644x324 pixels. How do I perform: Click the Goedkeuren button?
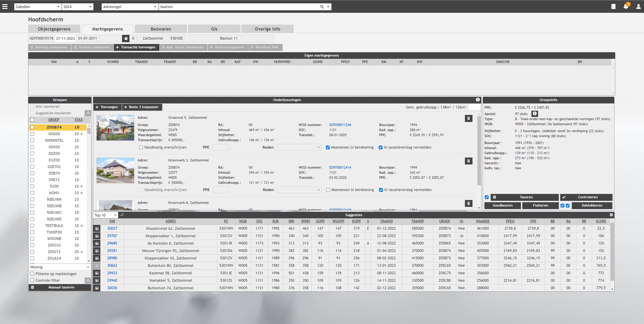point(503,205)
